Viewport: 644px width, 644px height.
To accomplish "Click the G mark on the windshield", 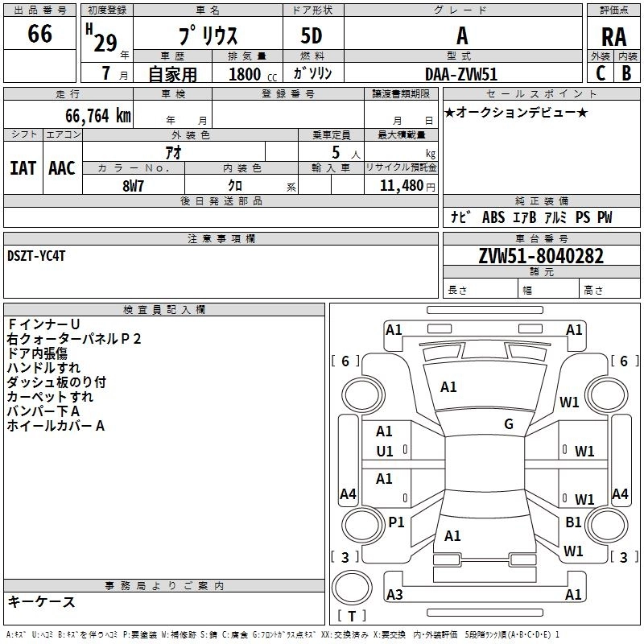I will click(509, 424).
